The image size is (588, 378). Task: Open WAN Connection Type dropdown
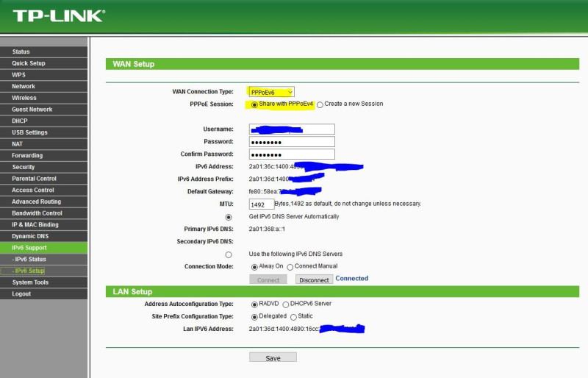click(271, 92)
